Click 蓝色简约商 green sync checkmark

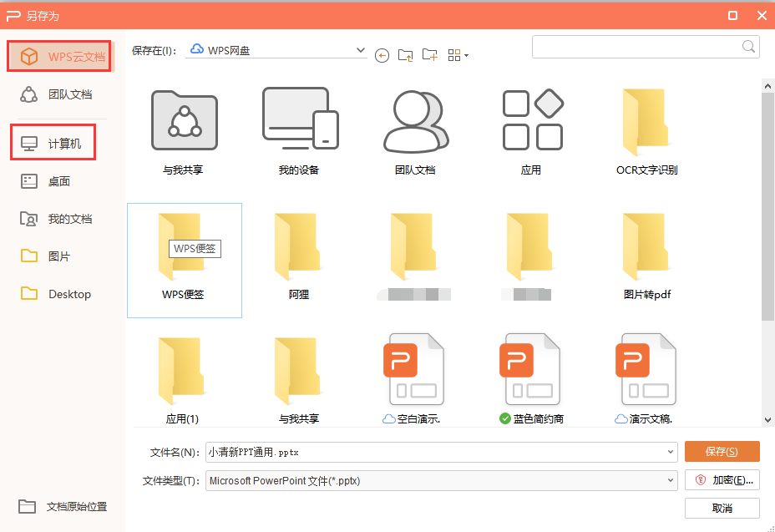[x=504, y=418]
